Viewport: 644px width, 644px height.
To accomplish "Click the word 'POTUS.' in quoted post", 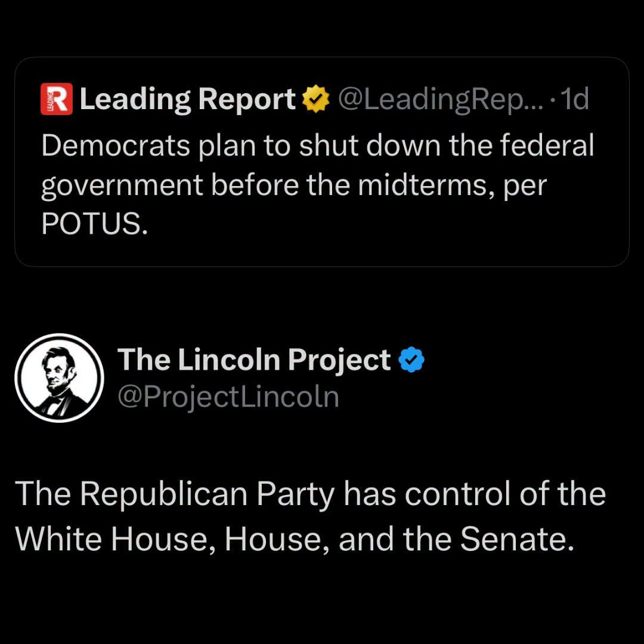I will click(94, 224).
